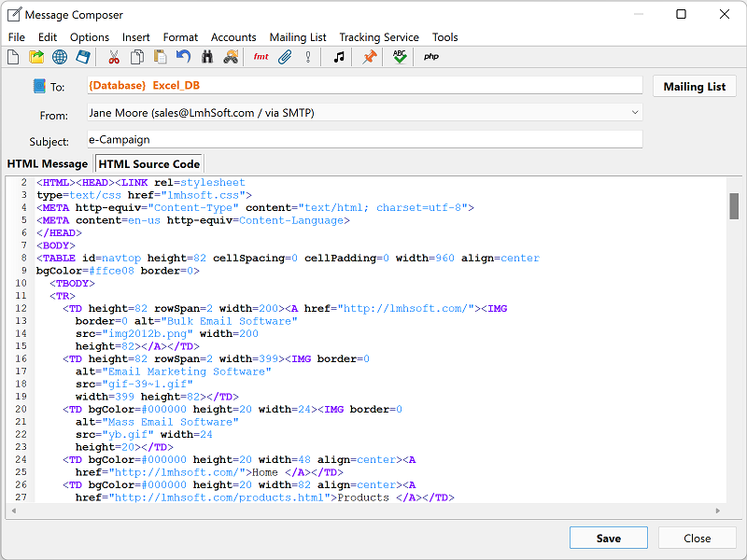Copy selection using the copy icon
The image size is (747, 560).
pos(137,57)
